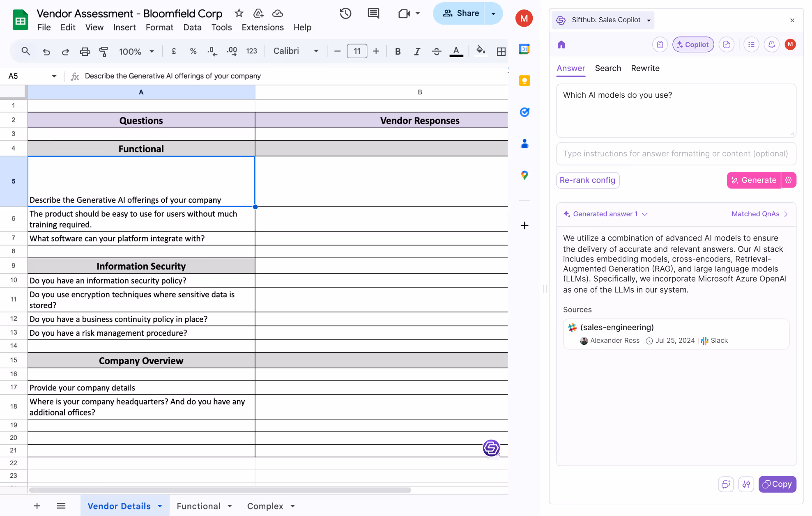Start a Meet call with camera icon
This screenshot has height=516, width=812.
click(x=404, y=13)
